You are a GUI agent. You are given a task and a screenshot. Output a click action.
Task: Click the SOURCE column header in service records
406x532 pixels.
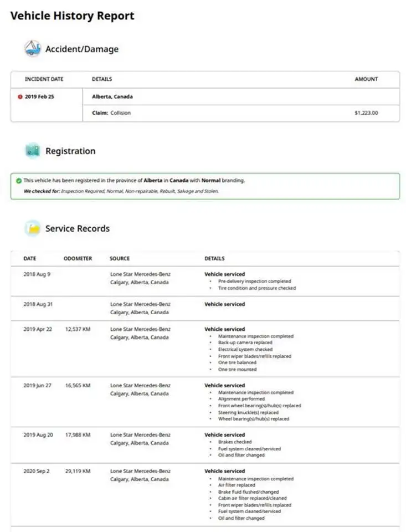tap(120, 259)
